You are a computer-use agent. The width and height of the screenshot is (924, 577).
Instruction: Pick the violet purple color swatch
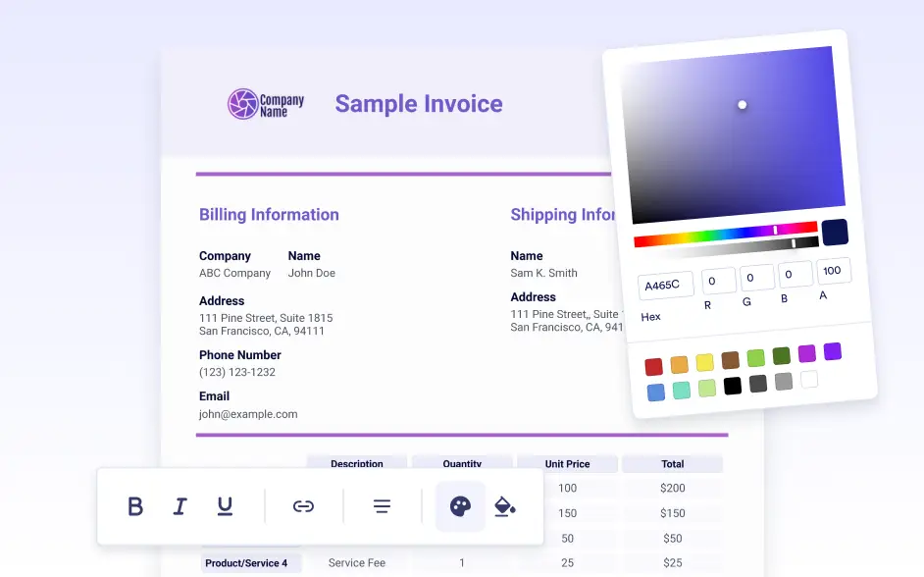click(833, 351)
